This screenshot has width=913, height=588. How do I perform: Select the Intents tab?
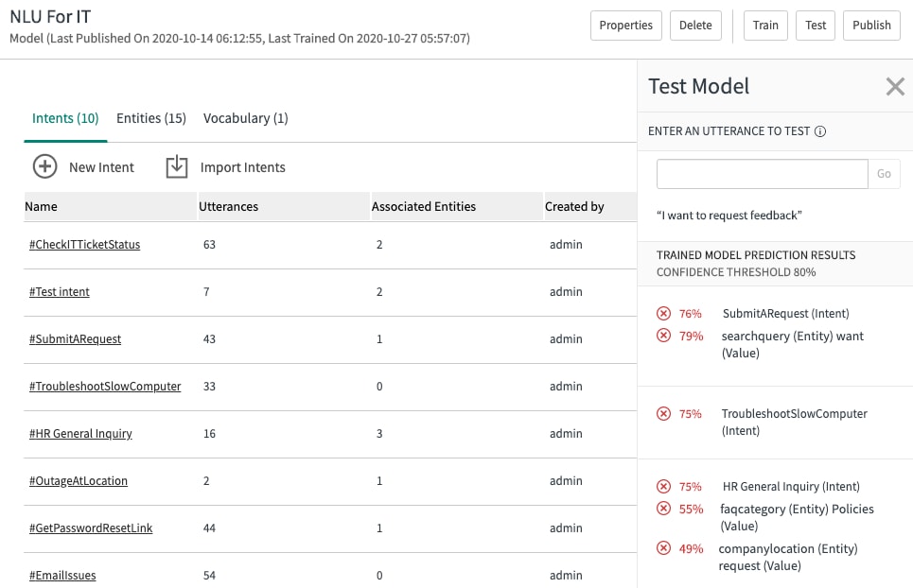64,118
